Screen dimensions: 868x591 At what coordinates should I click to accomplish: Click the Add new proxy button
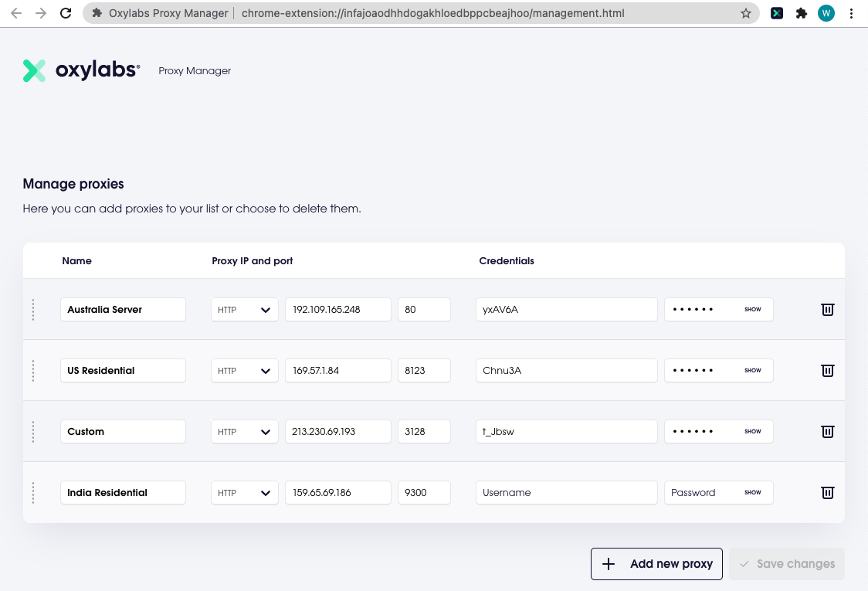[656, 564]
